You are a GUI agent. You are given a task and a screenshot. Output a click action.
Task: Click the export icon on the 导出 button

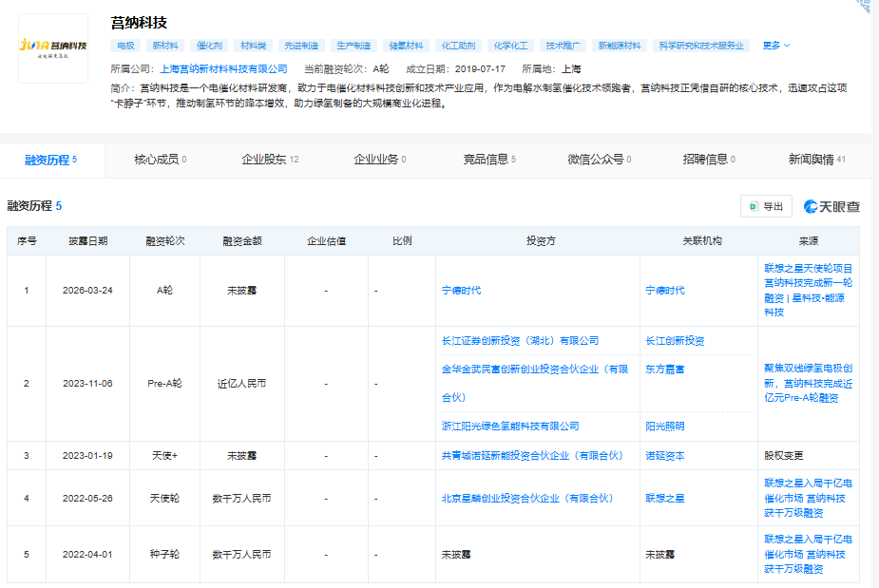[754, 206]
